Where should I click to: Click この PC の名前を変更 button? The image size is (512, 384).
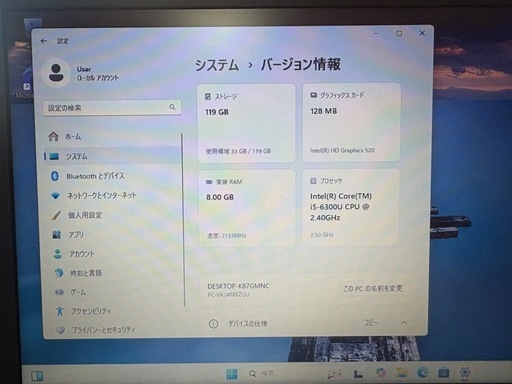(373, 288)
